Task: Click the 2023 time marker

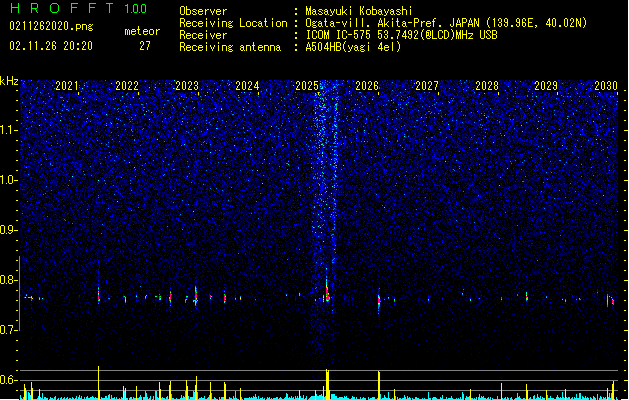Action: [187, 86]
